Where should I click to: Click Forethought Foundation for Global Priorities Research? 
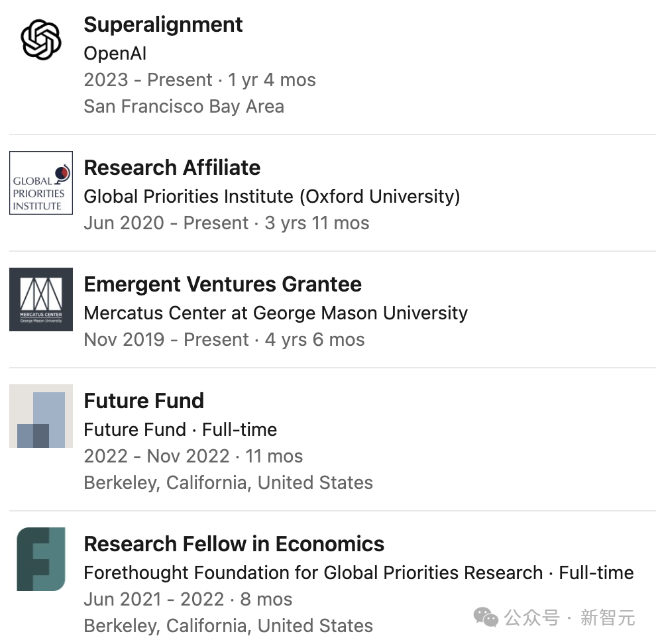[x=313, y=573]
